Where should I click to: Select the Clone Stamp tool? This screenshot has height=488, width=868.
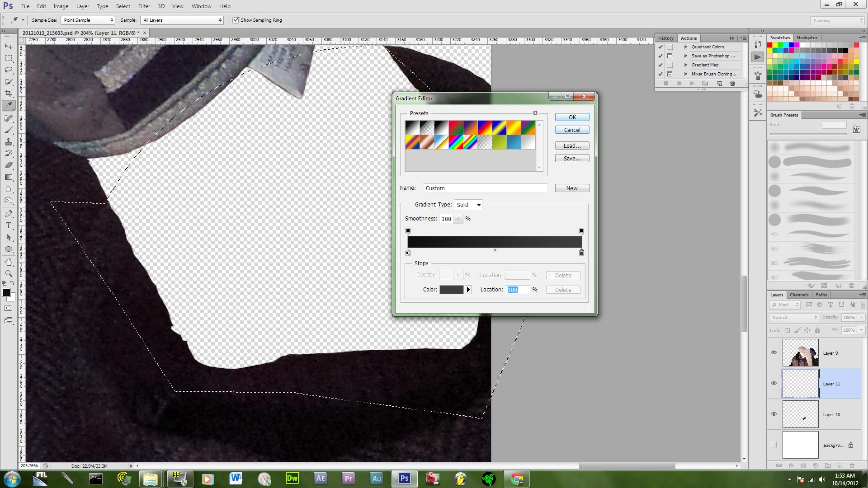[9, 142]
